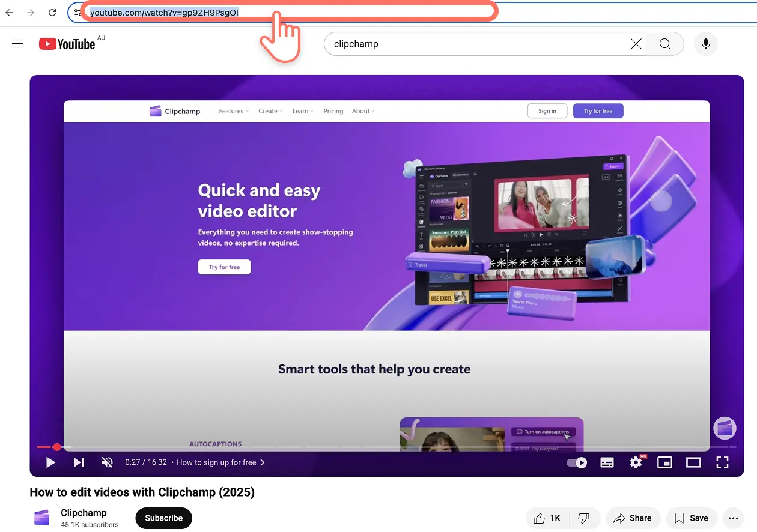Go back with the browser back arrow
The image size is (757, 532).
click(10, 12)
